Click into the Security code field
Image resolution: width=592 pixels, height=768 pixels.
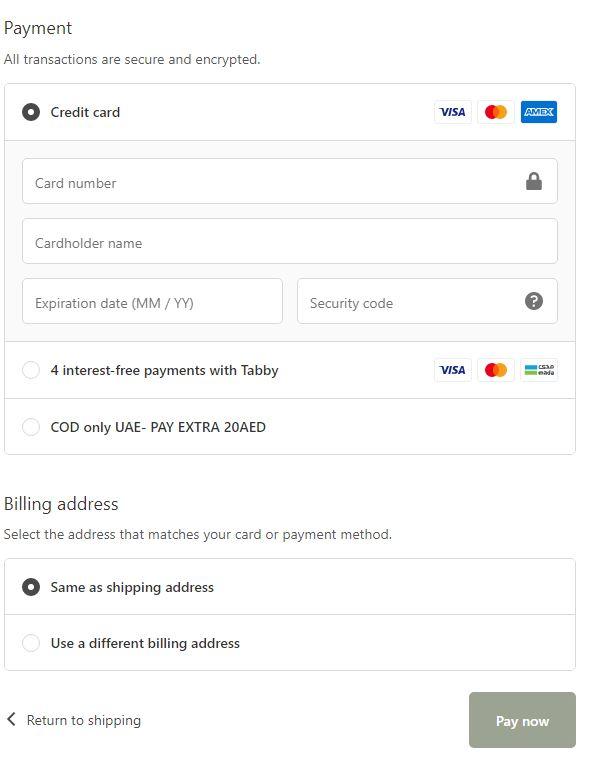point(427,301)
